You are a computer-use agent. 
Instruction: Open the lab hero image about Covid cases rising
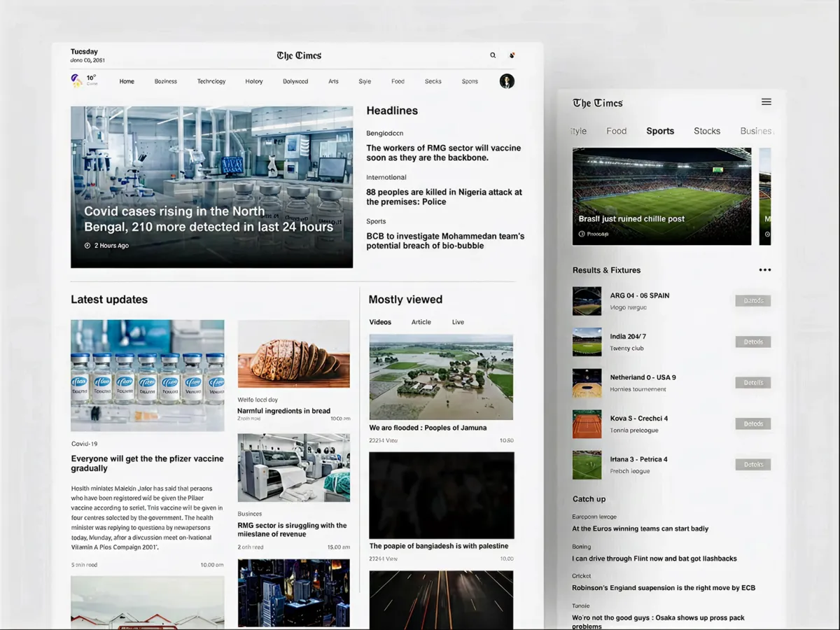[211, 187]
